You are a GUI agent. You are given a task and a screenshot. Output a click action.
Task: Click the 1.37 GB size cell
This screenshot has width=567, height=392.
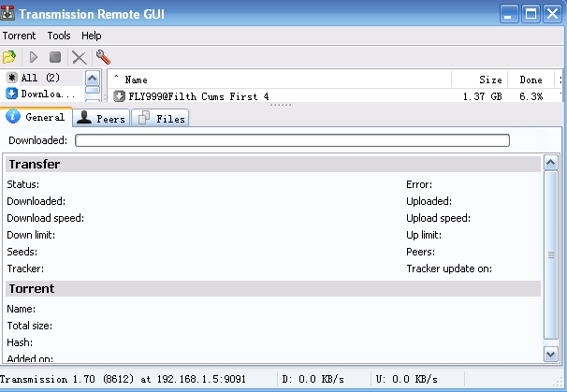483,96
